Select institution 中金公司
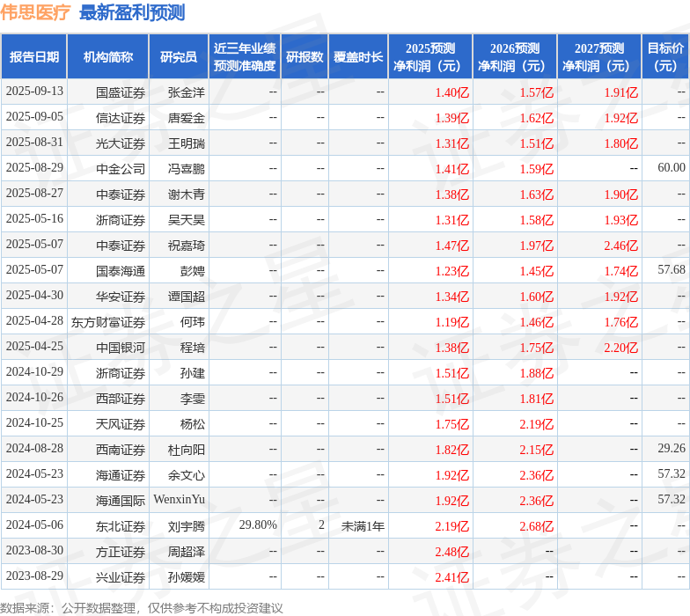The image size is (690, 616). [x=121, y=169]
